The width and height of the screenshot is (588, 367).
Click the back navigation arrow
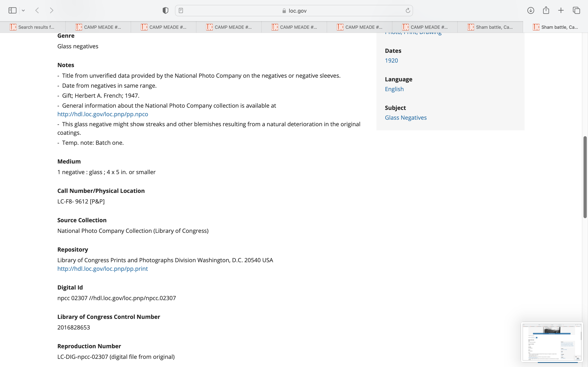click(x=37, y=10)
